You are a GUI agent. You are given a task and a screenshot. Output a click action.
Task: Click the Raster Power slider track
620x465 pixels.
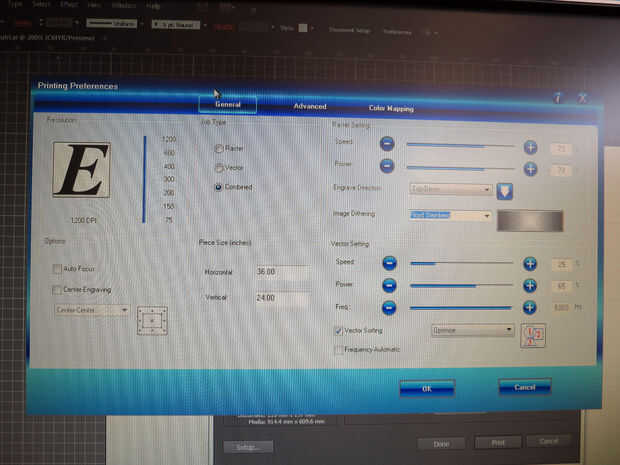click(x=460, y=168)
